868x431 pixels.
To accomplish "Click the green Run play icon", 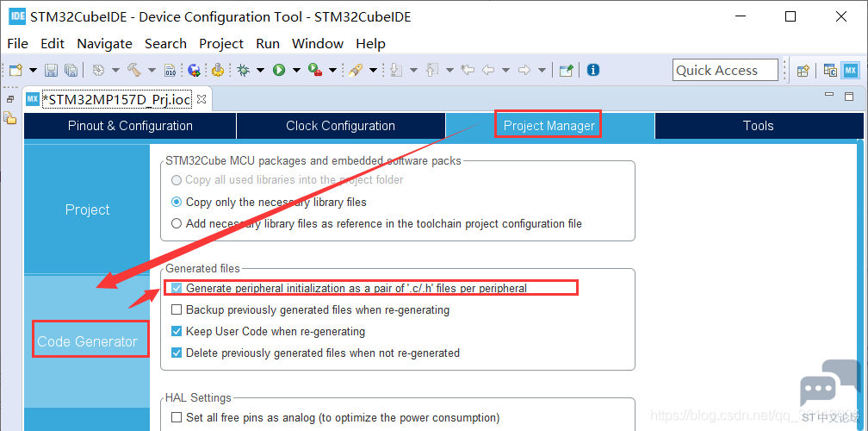I will click(279, 70).
